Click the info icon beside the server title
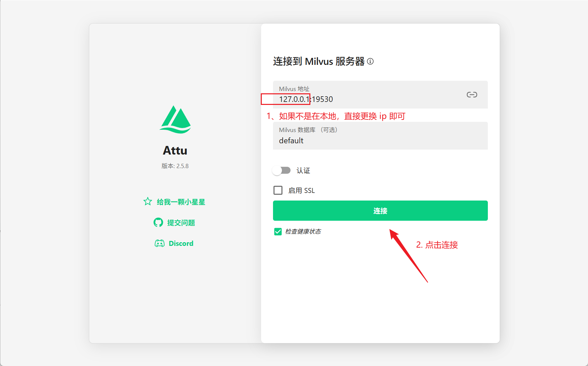 [x=370, y=61]
